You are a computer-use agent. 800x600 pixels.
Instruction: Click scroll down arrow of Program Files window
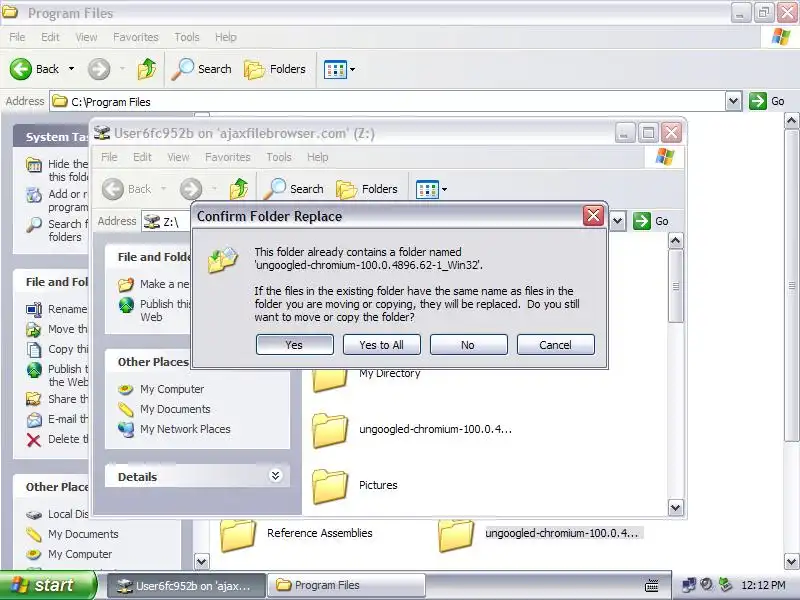pyautogui.click(x=791, y=562)
